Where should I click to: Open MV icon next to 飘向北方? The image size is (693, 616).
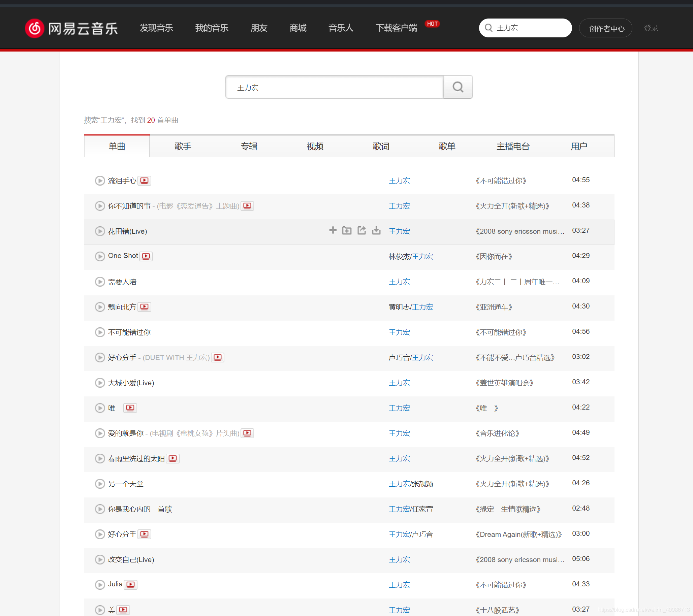click(145, 307)
